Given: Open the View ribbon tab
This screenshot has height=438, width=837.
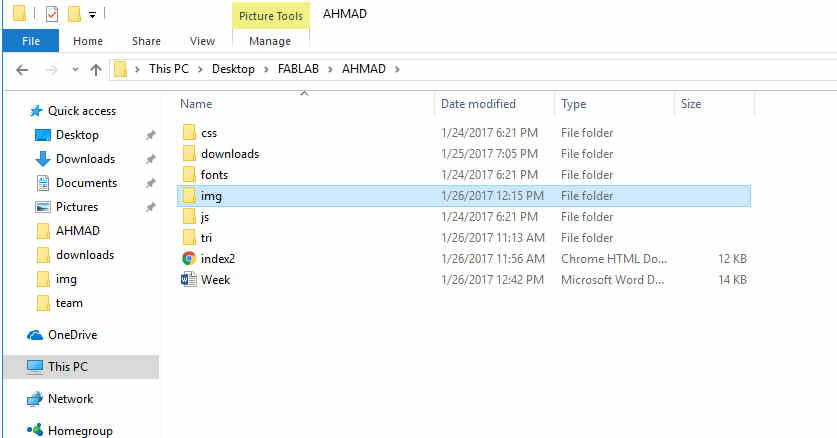Looking at the screenshot, I should point(202,41).
